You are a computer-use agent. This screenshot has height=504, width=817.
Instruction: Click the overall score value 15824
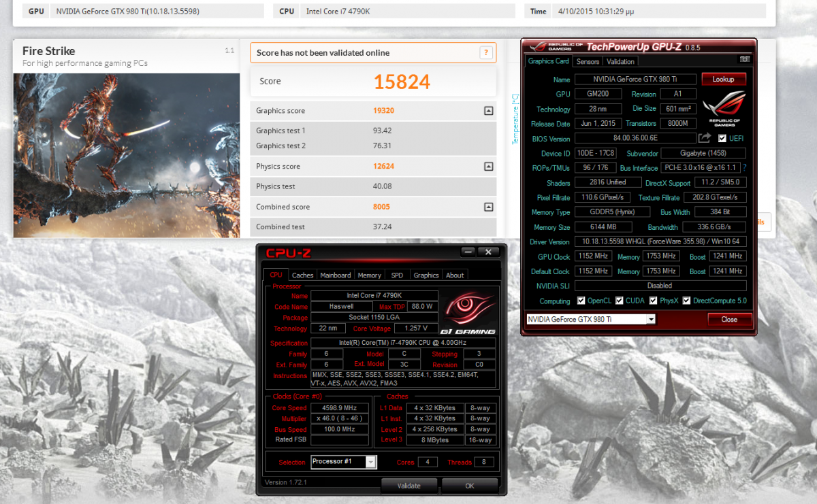402,82
